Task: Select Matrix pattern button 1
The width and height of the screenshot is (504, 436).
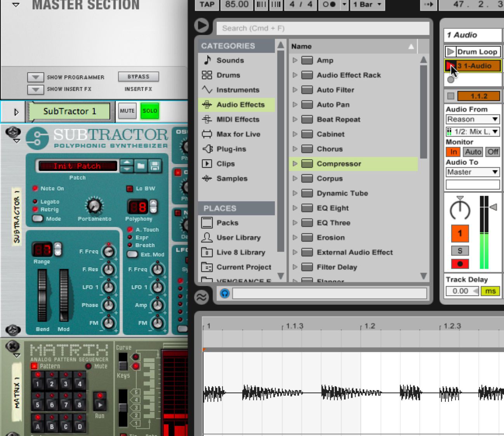Action: [38, 381]
